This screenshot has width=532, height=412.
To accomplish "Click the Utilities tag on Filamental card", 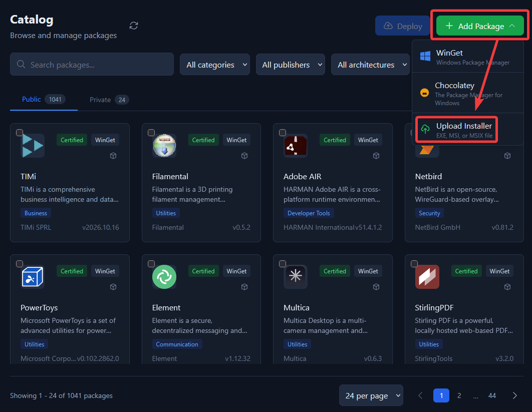I will coord(166,213).
